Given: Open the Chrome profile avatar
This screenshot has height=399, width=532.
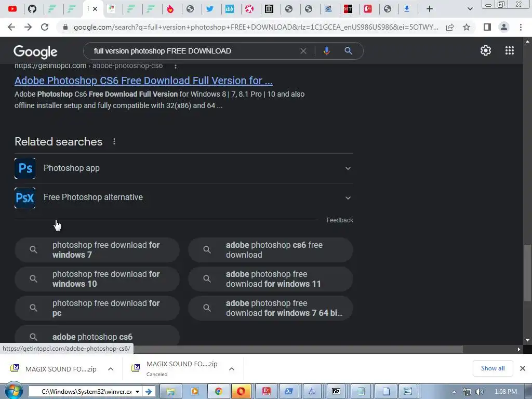Looking at the screenshot, I should [x=504, y=27].
